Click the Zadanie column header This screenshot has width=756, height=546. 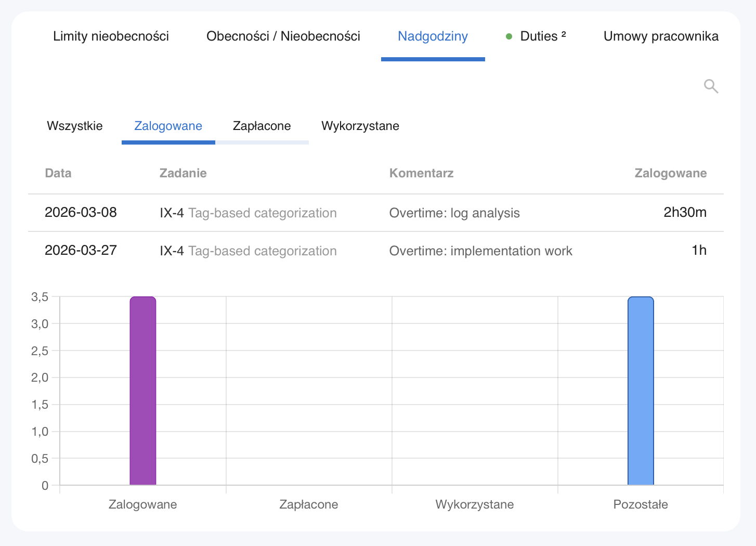[183, 173]
